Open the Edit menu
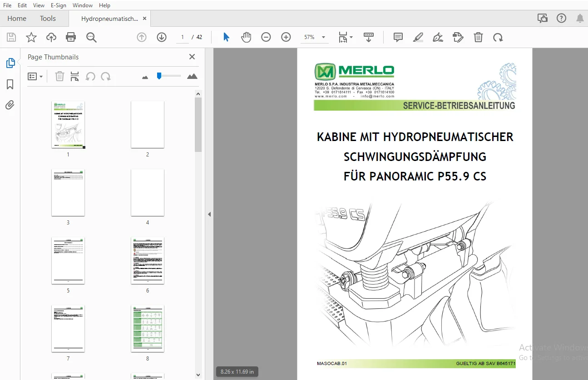588x380 pixels. [22, 5]
